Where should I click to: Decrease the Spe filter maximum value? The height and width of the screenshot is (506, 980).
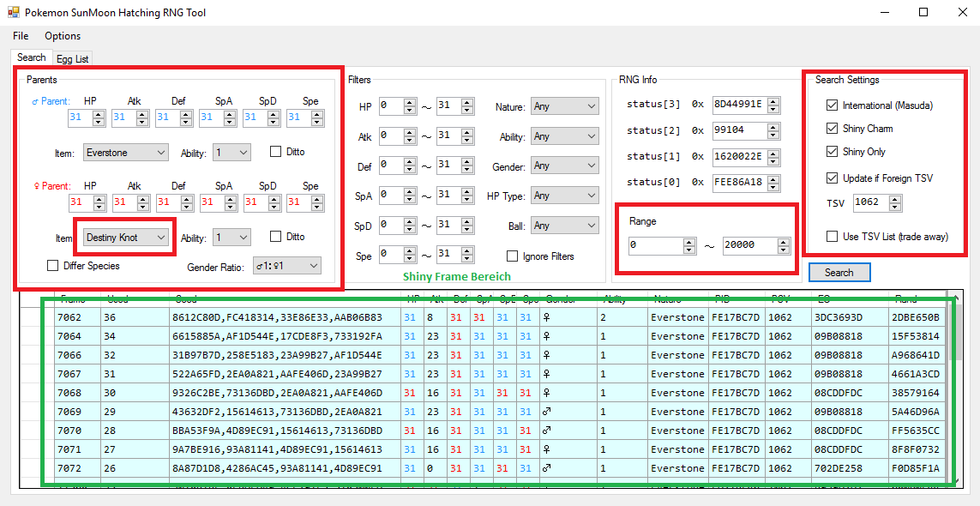click(x=466, y=259)
